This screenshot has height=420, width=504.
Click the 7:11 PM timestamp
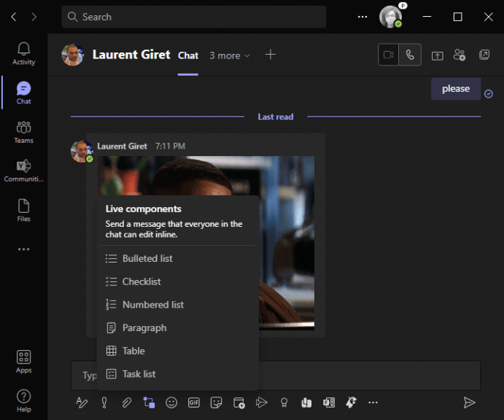click(x=170, y=147)
